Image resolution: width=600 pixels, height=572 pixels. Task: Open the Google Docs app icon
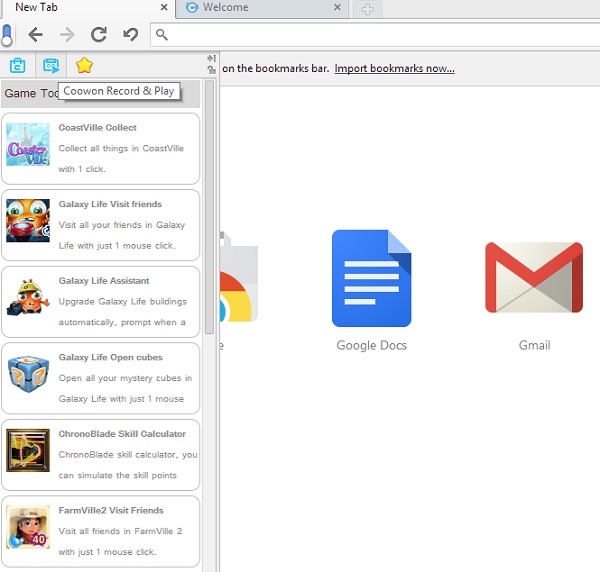(x=372, y=278)
